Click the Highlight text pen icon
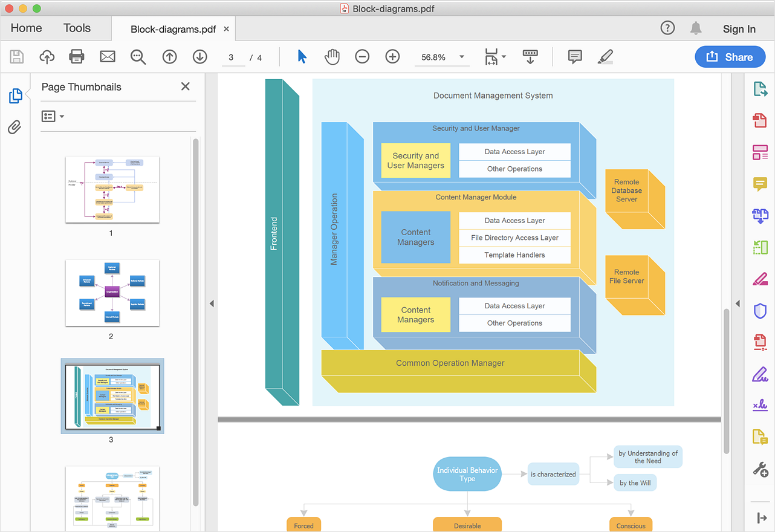The height and width of the screenshot is (532, 775). coord(605,57)
